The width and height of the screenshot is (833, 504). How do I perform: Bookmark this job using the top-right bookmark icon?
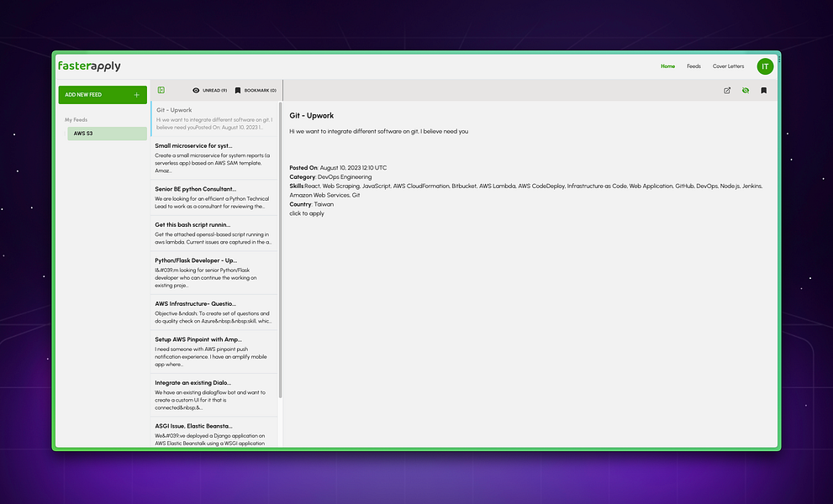(764, 90)
